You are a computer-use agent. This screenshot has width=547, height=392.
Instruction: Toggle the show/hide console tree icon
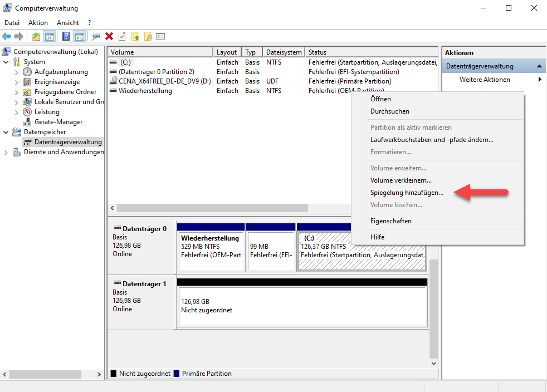tap(50, 36)
